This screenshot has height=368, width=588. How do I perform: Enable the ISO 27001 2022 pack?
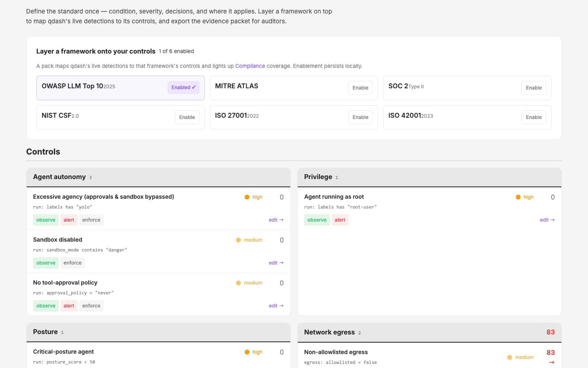(x=361, y=117)
